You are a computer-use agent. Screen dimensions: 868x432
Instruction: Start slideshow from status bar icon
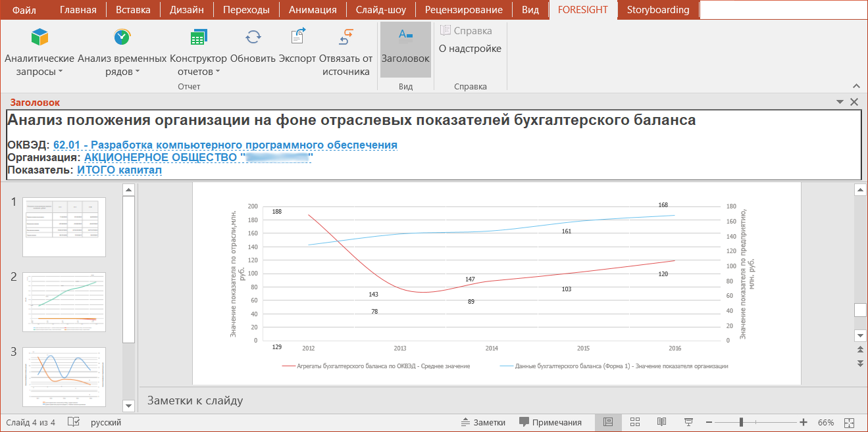[688, 422]
